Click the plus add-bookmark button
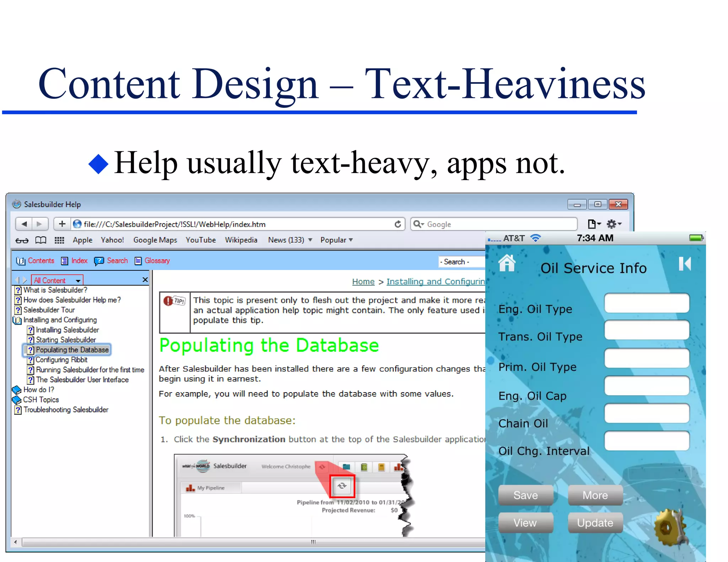The image size is (728, 562). [x=62, y=224]
